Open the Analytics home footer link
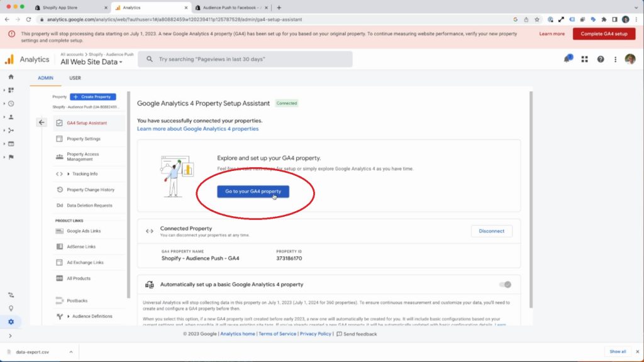This screenshot has width=644, height=362. [237, 334]
